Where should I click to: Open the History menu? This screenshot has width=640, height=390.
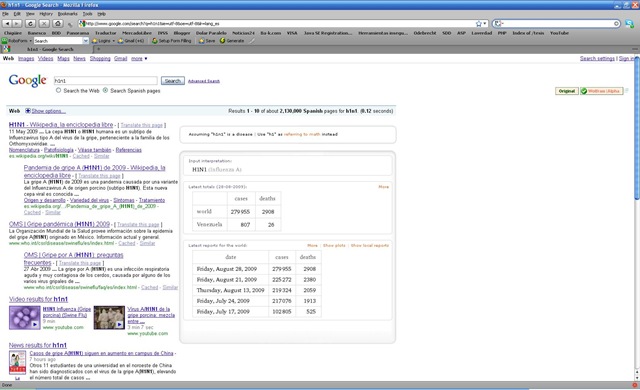[46, 14]
